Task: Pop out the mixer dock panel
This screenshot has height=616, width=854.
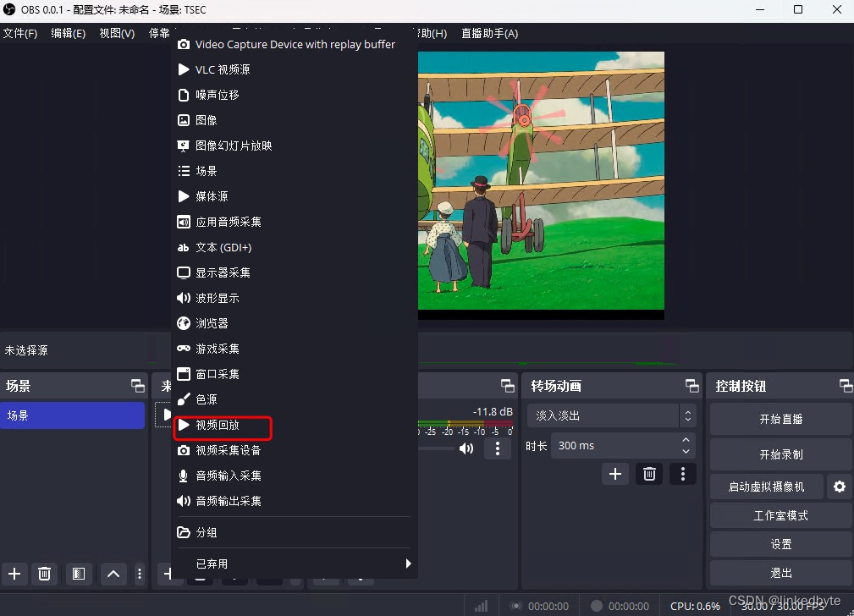Action: click(508, 386)
